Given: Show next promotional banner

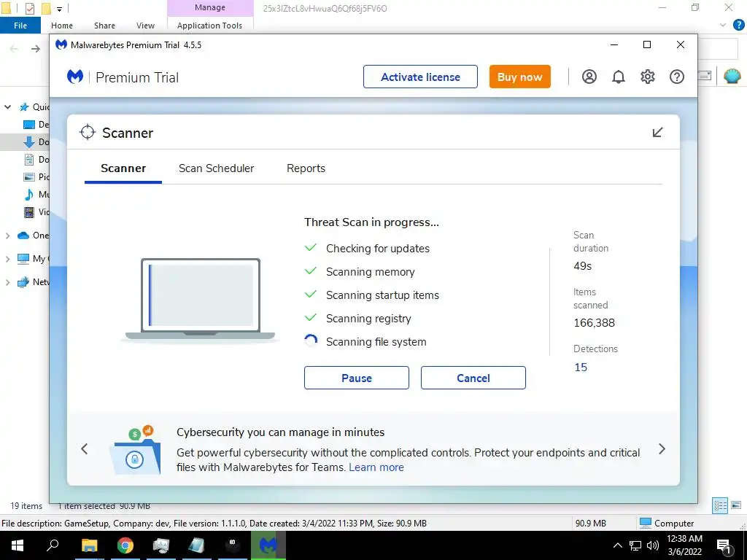Looking at the screenshot, I should [662, 448].
